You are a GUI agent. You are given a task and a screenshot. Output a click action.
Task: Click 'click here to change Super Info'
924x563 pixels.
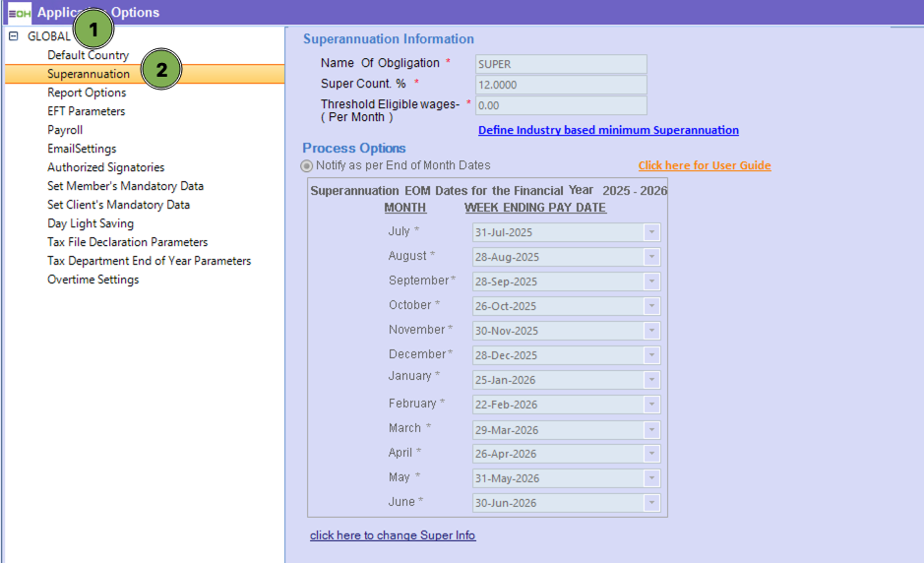pyautogui.click(x=393, y=535)
